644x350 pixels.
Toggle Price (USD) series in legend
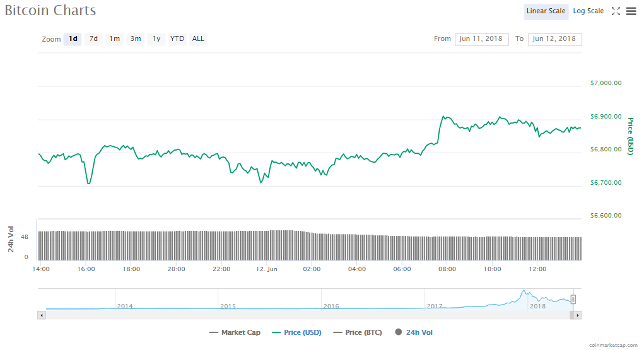pyautogui.click(x=295, y=332)
